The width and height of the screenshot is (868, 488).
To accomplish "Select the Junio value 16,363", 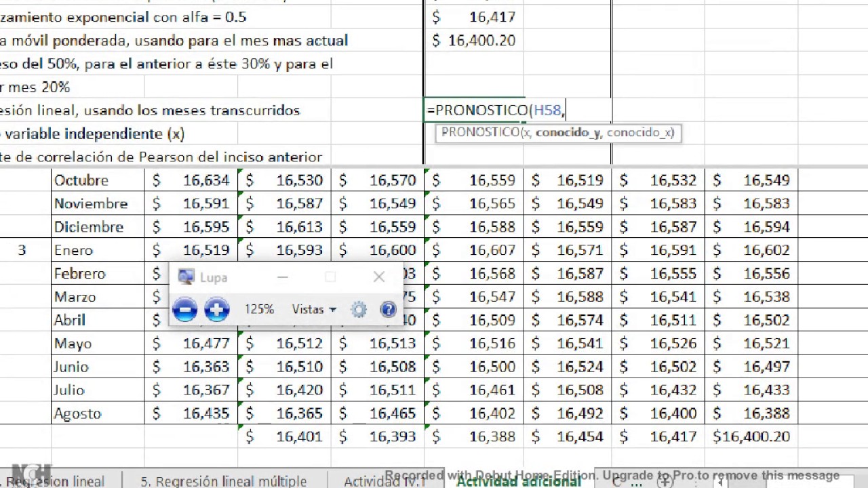I will (x=191, y=367).
